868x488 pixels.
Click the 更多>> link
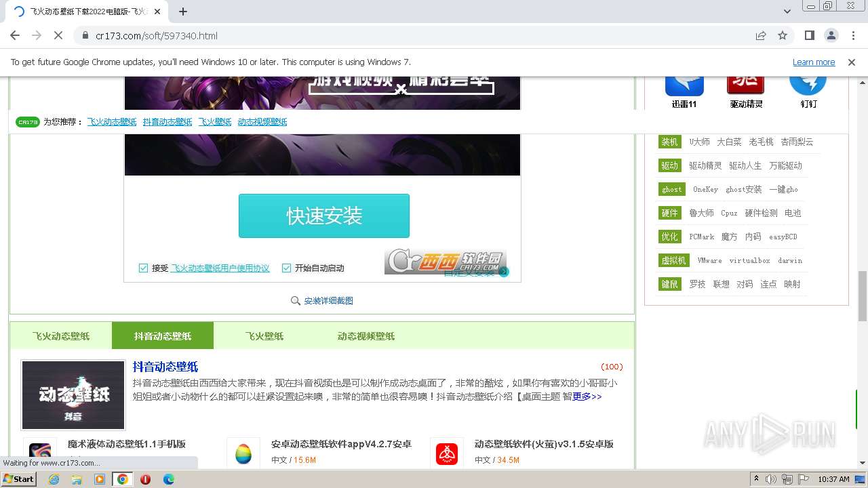587,396
